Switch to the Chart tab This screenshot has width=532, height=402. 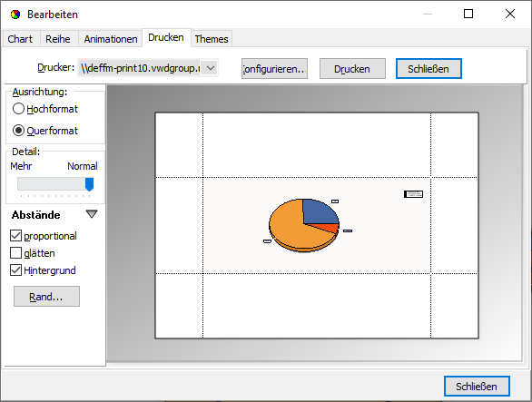click(x=20, y=39)
